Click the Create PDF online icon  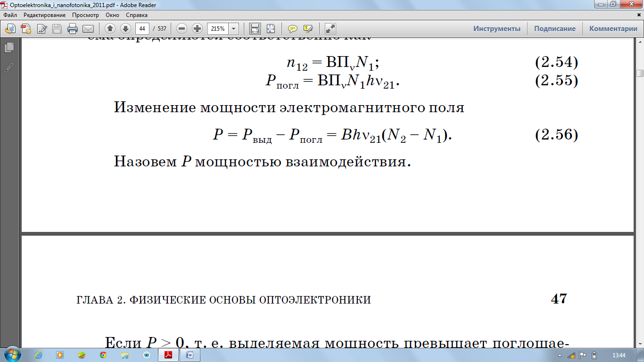click(x=26, y=29)
